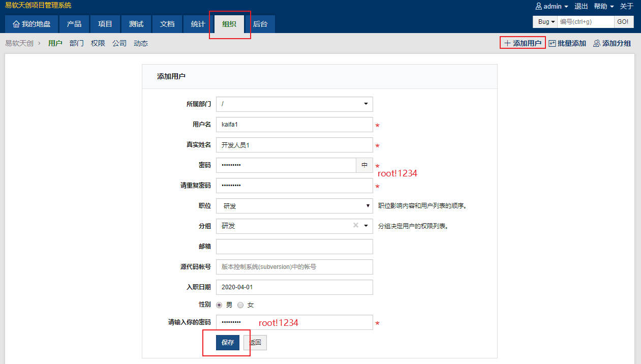Click the GO! search button

tap(623, 22)
